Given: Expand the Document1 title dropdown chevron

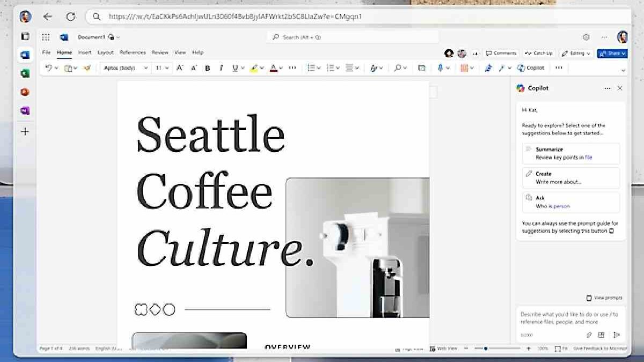Looking at the screenshot, I should click(x=118, y=37).
